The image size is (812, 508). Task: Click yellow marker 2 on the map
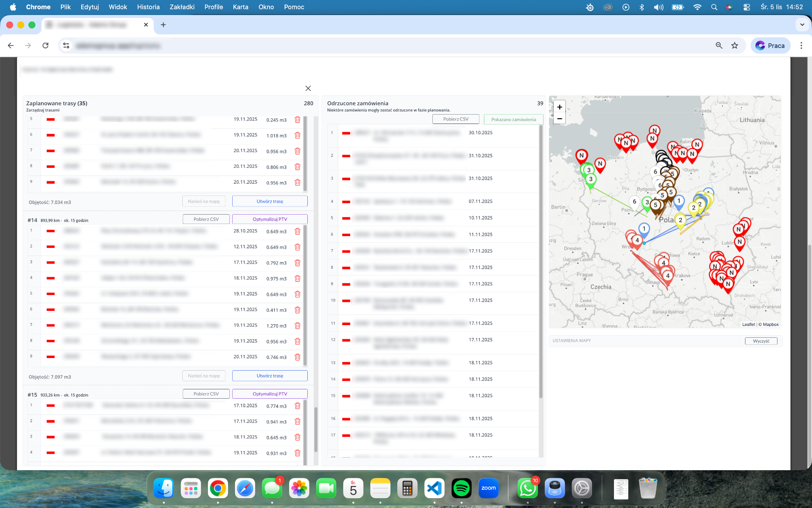(x=680, y=220)
